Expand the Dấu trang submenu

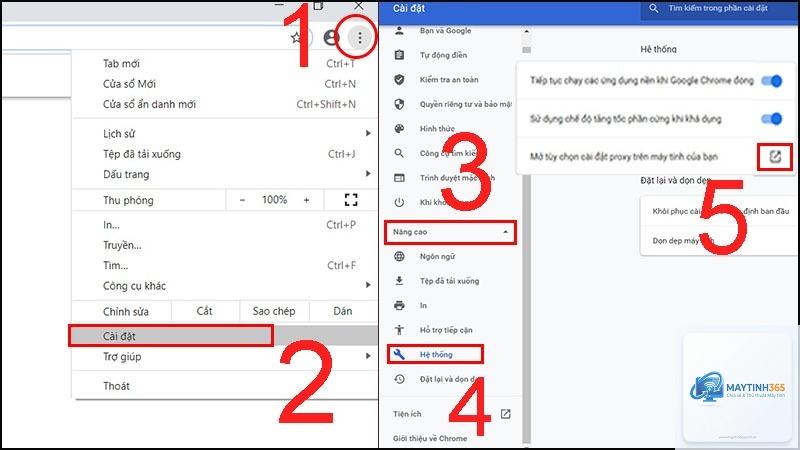(x=368, y=174)
